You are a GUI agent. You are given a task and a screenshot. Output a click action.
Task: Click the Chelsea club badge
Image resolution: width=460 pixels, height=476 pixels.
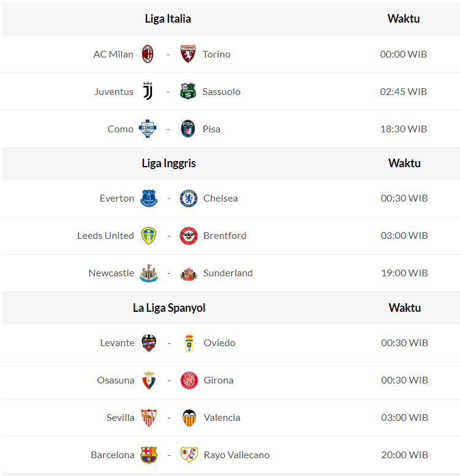189,198
